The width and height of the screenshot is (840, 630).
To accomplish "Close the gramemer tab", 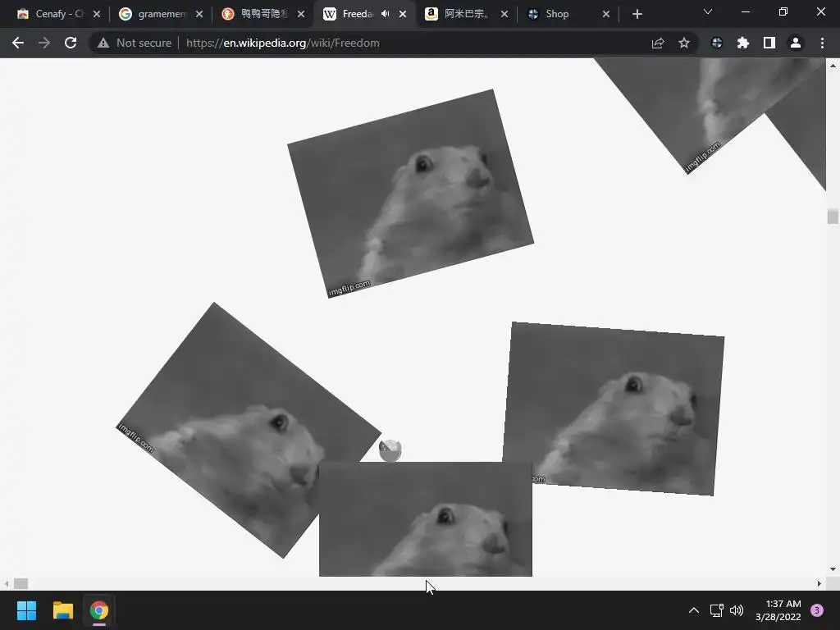I will tap(199, 14).
